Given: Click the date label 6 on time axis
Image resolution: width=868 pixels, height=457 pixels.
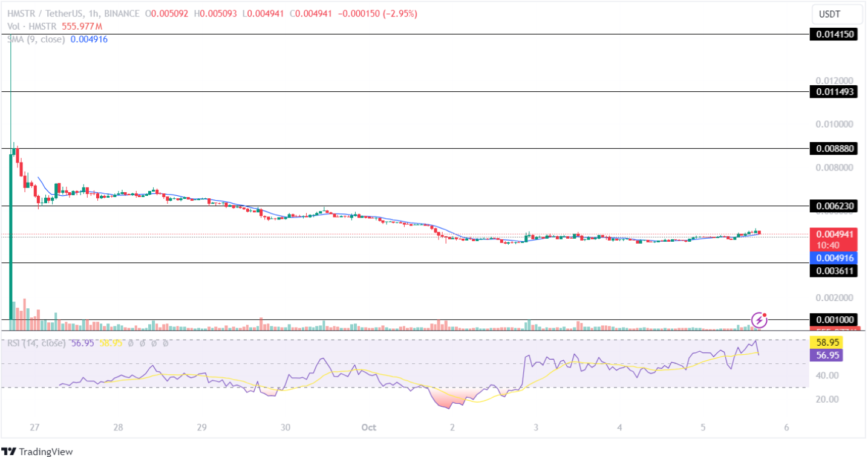Looking at the screenshot, I should point(786,427).
